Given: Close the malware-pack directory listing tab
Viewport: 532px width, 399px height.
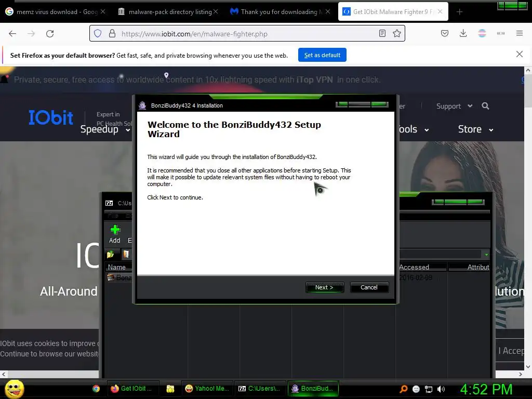Looking at the screenshot, I should [216, 11].
